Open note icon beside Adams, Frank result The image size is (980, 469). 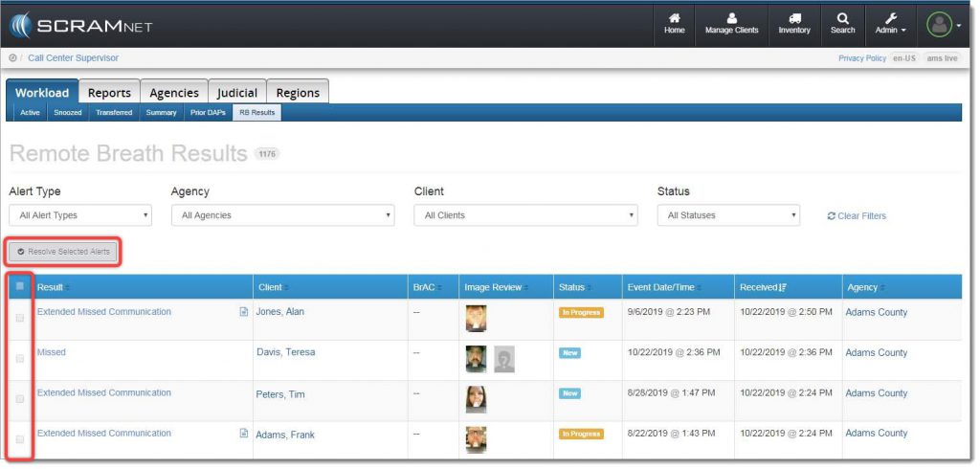pos(243,434)
